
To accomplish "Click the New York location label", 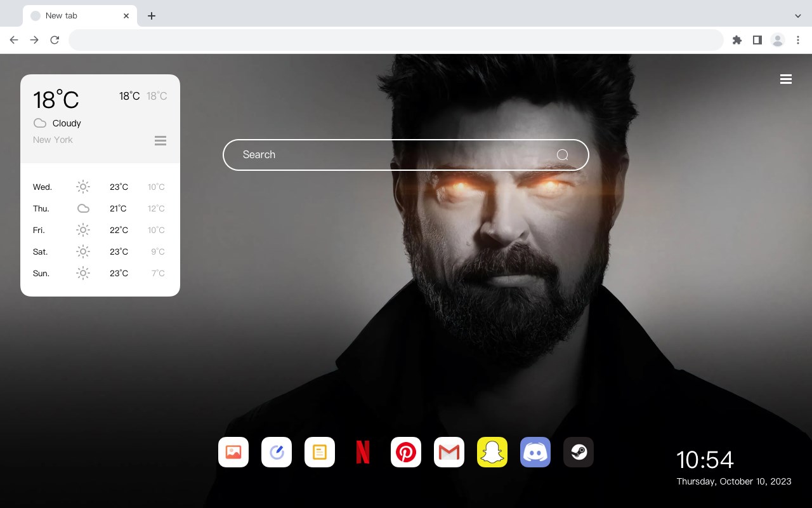I will (x=53, y=140).
